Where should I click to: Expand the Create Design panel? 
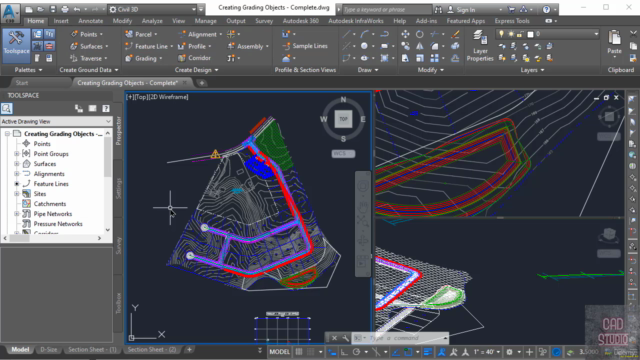click(196, 70)
